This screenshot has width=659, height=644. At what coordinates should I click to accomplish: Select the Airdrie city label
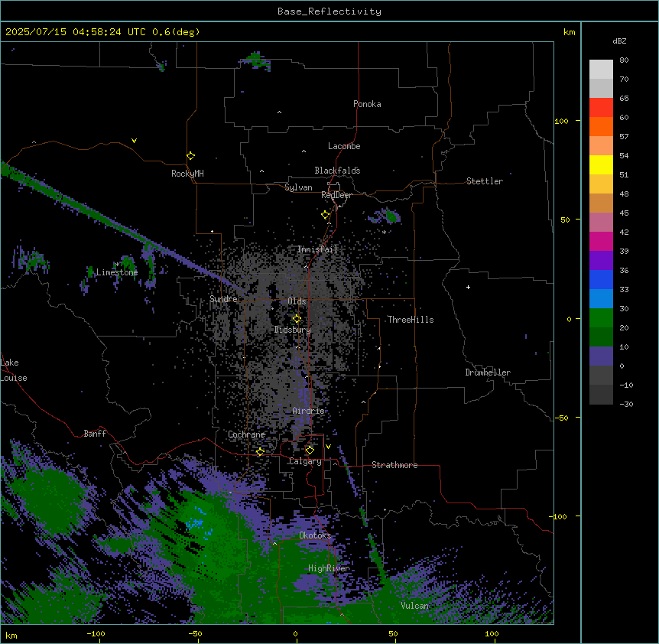coord(309,411)
